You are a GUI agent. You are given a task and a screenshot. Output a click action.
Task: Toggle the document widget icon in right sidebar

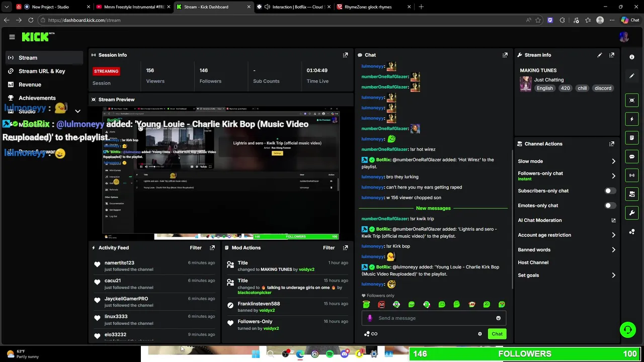click(x=632, y=138)
